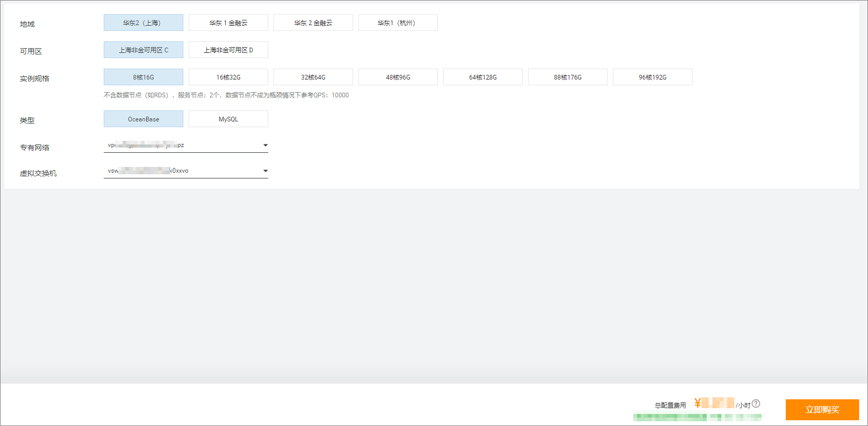Pick instance spec 96核192G
The height and width of the screenshot is (426, 868).
tap(653, 77)
